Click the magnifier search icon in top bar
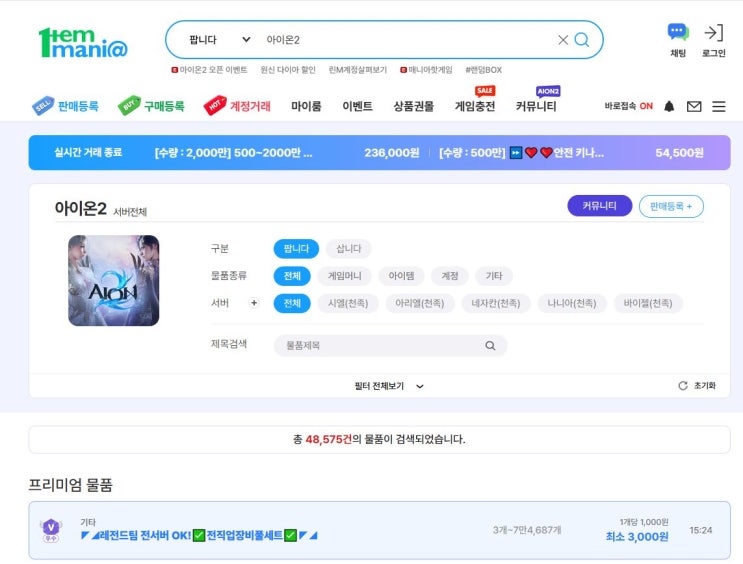The height and width of the screenshot is (564, 743). coord(582,40)
